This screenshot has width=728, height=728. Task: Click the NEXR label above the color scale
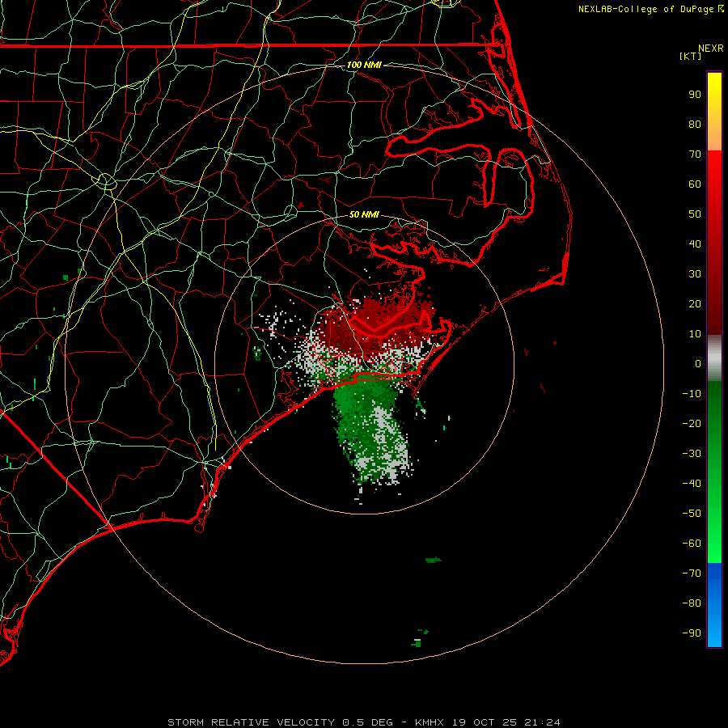click(x=710, y=49)
